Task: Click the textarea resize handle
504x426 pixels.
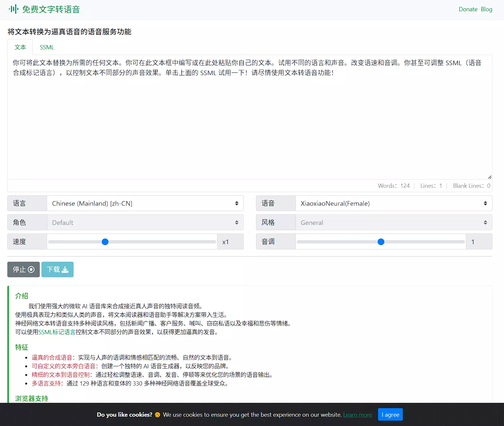Action: click(x=489, y=177)
